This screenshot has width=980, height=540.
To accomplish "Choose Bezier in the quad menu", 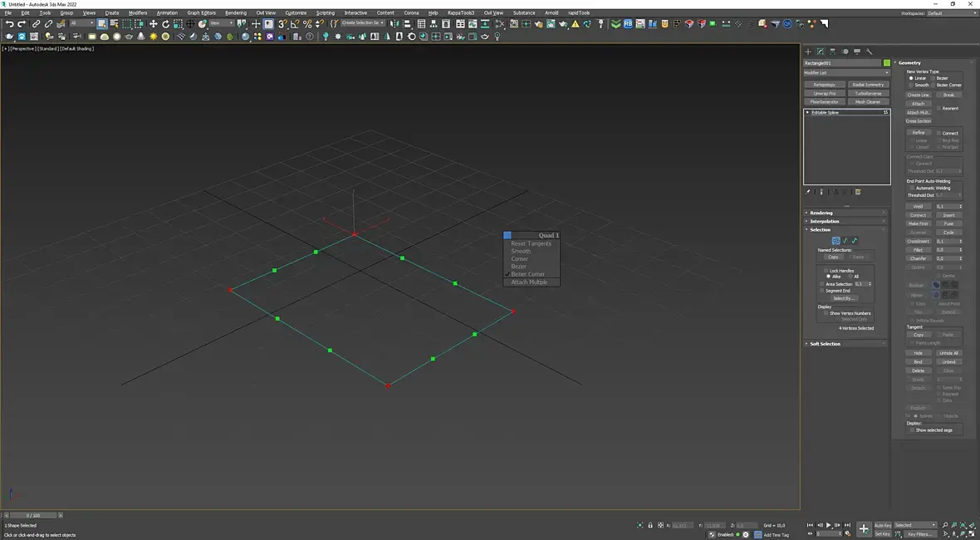I will click(519, 267).
